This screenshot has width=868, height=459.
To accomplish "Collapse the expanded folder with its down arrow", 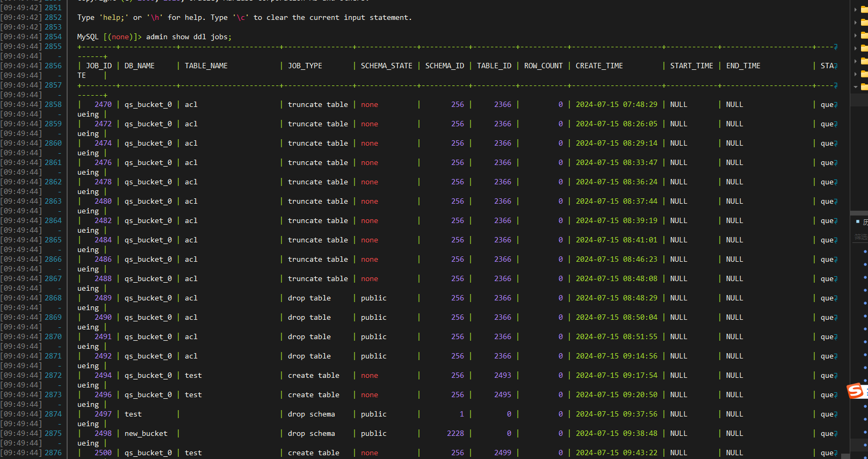I will [x=856, y=87].
